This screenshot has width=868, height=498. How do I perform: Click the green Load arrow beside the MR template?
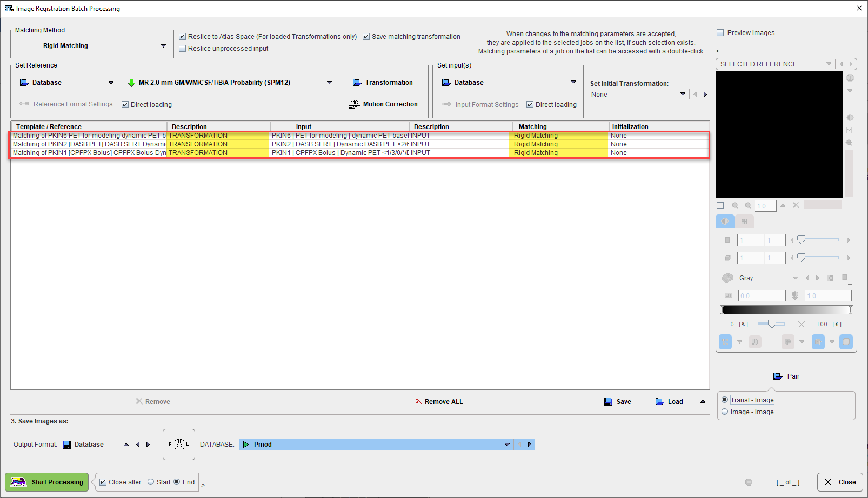(131, 83)
